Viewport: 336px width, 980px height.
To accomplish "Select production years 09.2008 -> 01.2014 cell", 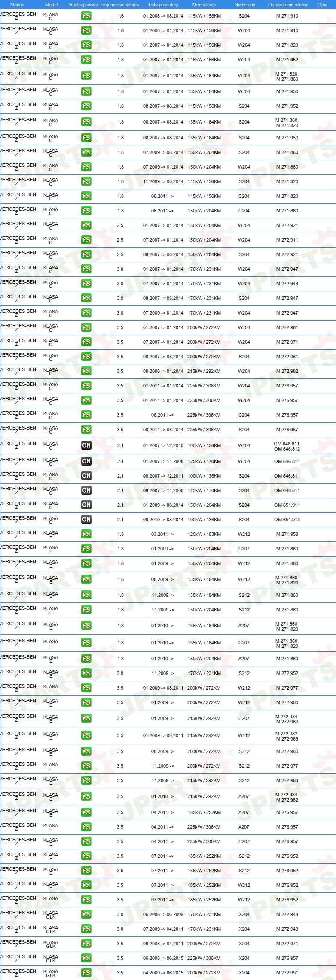I will pos(163,372).
